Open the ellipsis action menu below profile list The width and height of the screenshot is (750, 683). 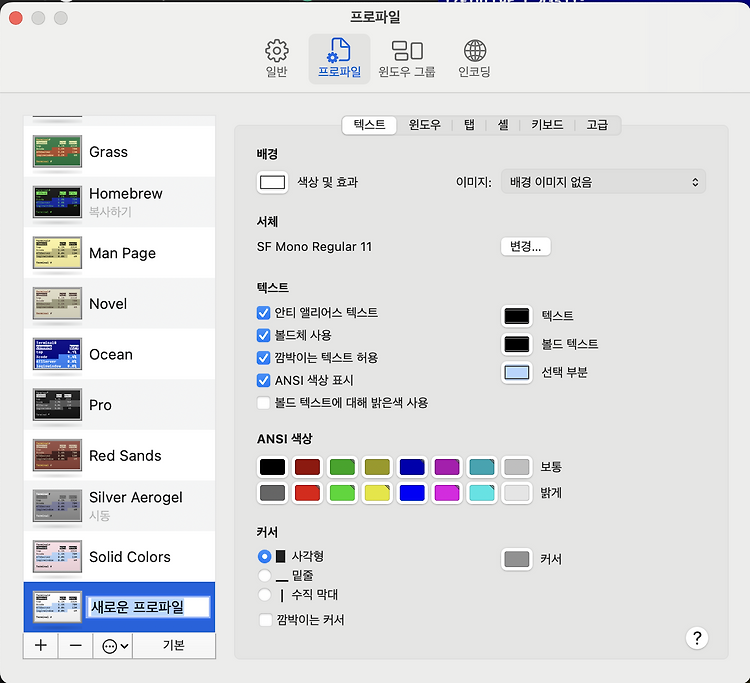click(113, 645)
